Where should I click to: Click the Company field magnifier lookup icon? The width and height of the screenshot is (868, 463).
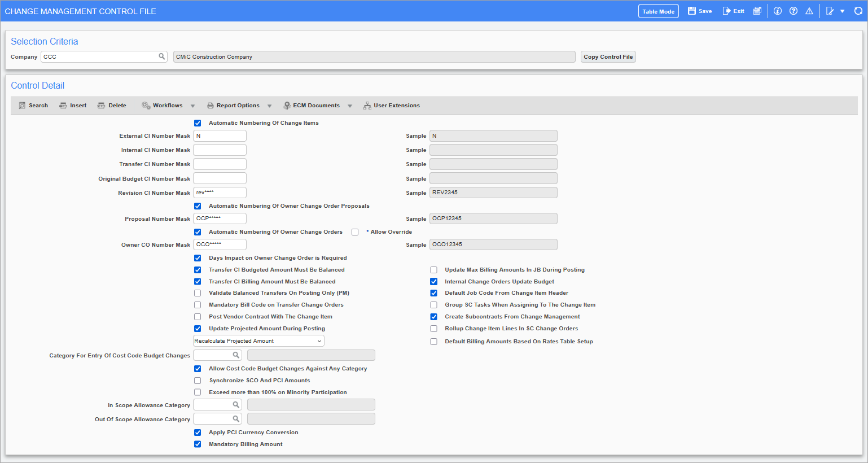pyautogui.click(x=162, y=56)
